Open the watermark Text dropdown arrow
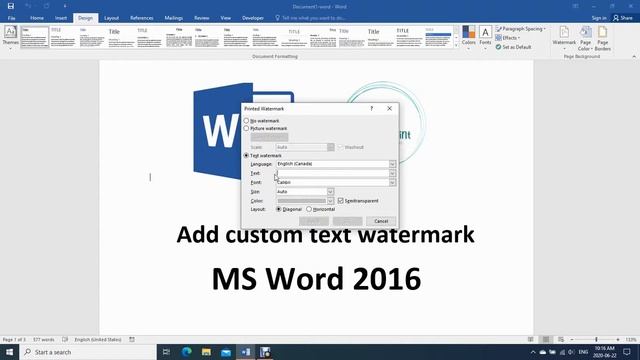The width and height of the screenshot is (640, 360). pyautogui.click(x=392, y=173)
